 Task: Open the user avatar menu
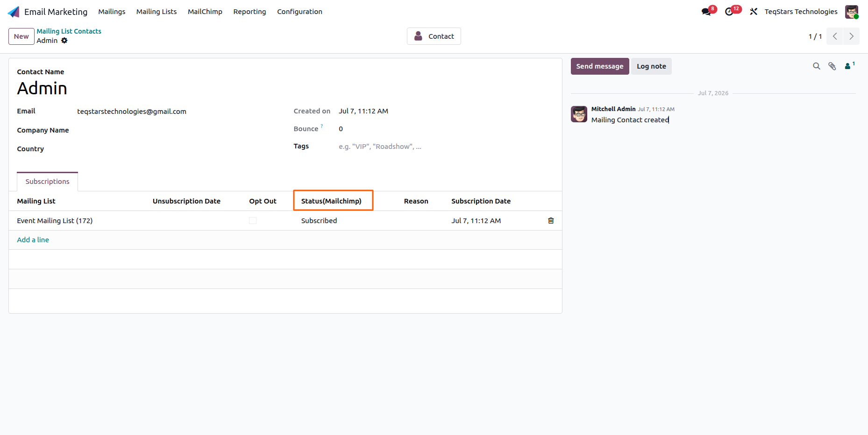(852, 12)
